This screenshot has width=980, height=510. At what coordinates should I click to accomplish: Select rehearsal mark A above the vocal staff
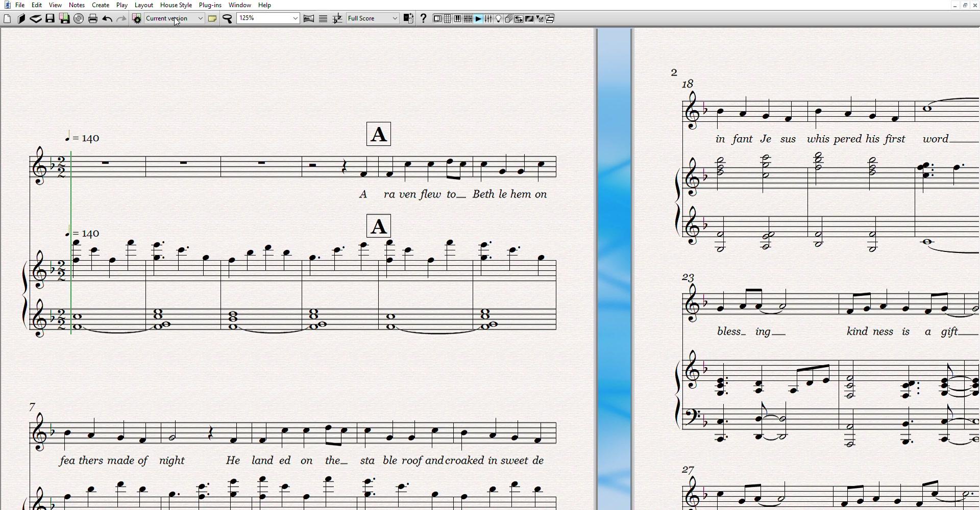pyautogui.click(x=379, y=134)
